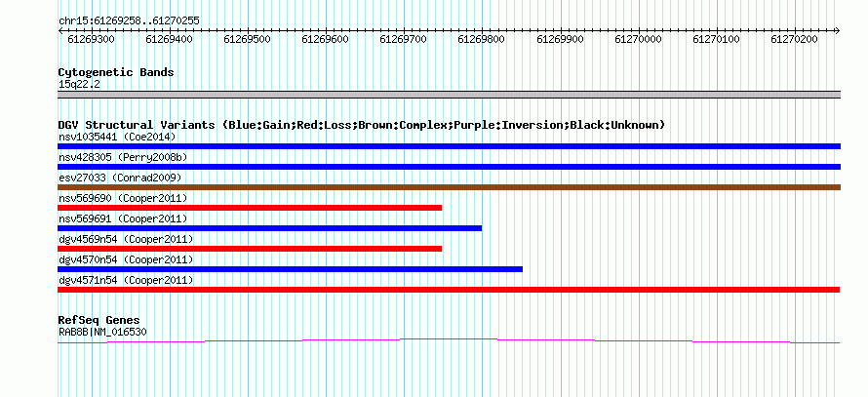Click the 61269800 ruler position
Image resolution: width=868 pixels, height=397 pixels.
pos(482,39)
